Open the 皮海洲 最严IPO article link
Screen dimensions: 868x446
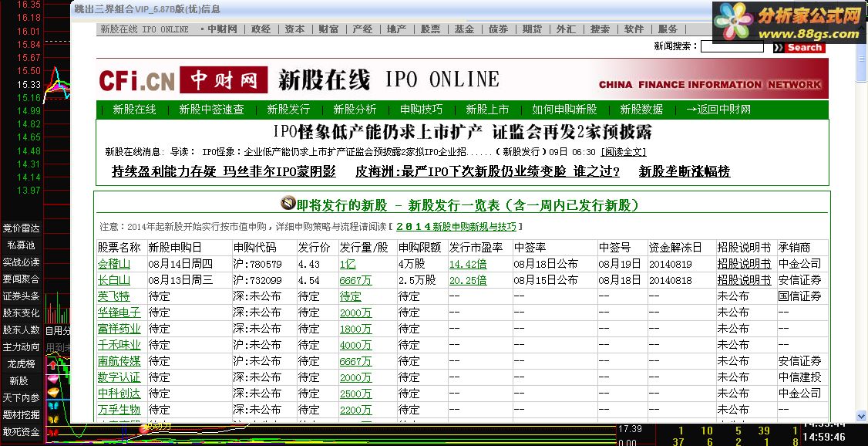[487, 172]
